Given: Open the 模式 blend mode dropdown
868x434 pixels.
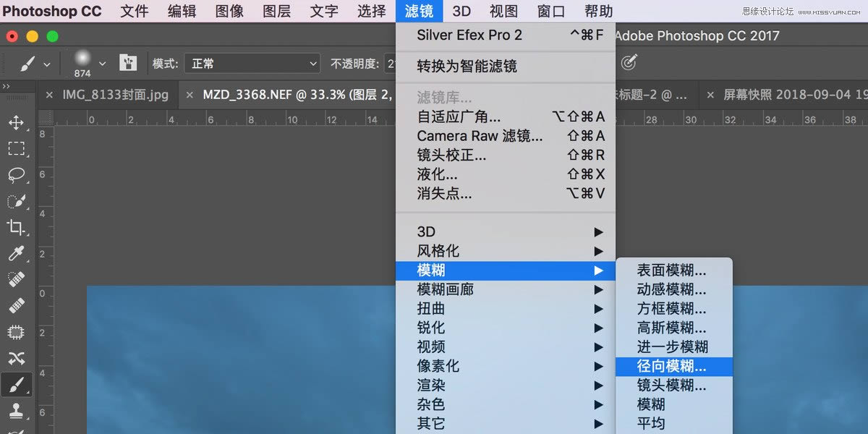Looking at the screenshot, I should 252,63.
